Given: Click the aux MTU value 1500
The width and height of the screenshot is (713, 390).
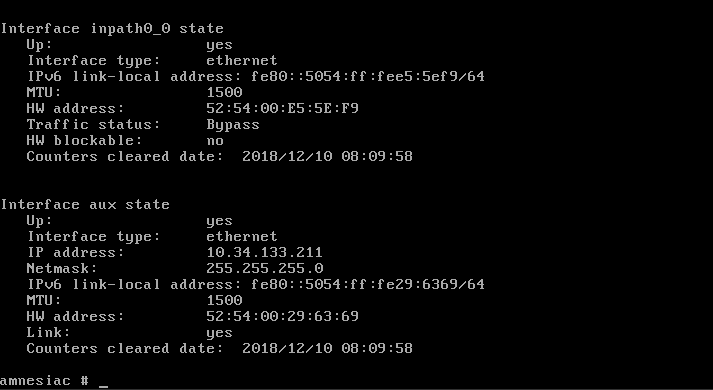Looking at the screenshot, I should tap(224, 300).
